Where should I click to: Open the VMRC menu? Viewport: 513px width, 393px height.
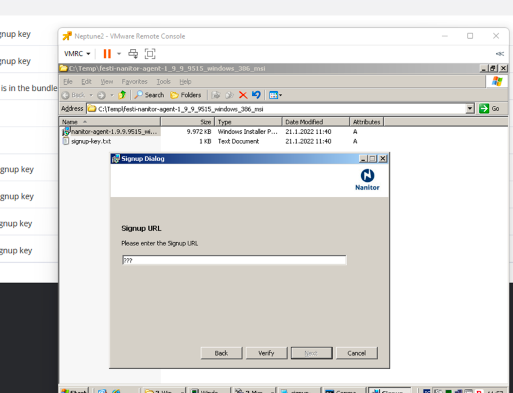coord(77,54)
